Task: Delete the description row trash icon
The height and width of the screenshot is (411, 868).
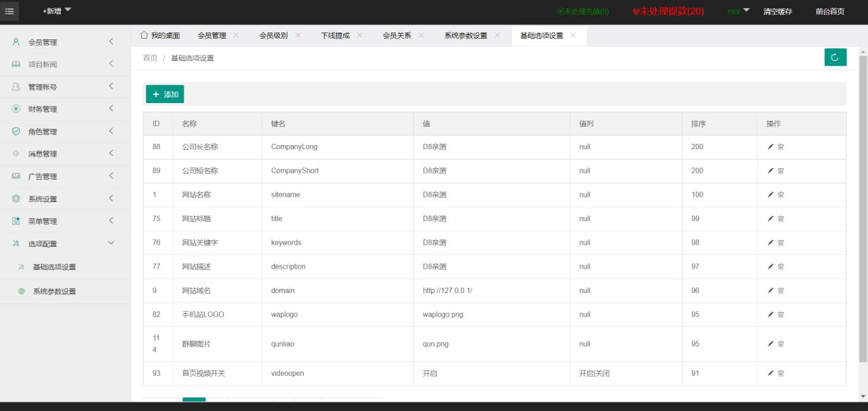Action: 781,267
